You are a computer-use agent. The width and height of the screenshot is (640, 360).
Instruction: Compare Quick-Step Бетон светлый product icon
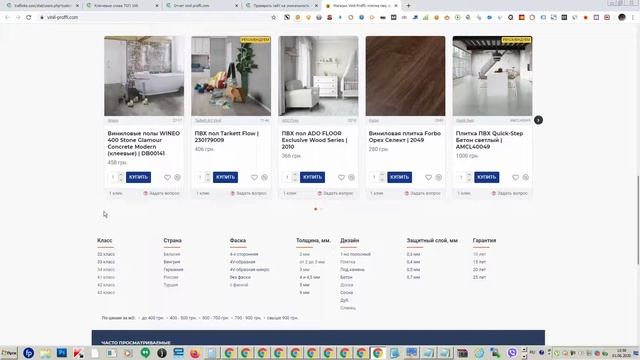[x=526, y=177]
